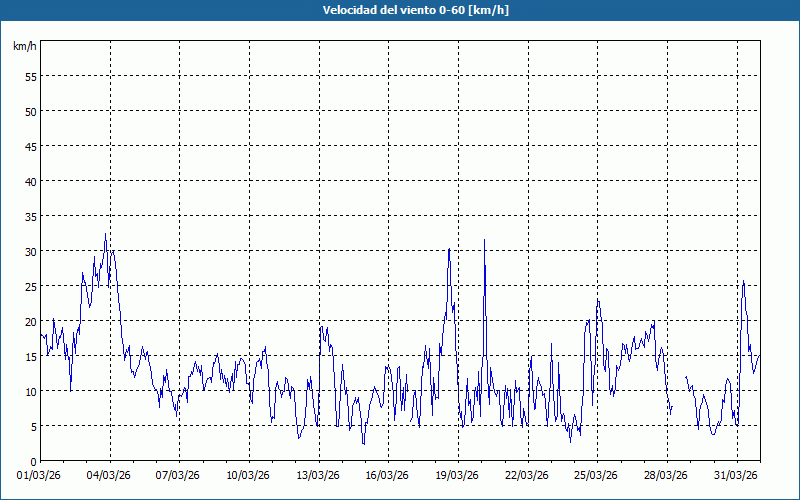Screen dimensions: 800x500
Task: Click the 16/03/26 date on the x-axis
Action: click(389, 474)
